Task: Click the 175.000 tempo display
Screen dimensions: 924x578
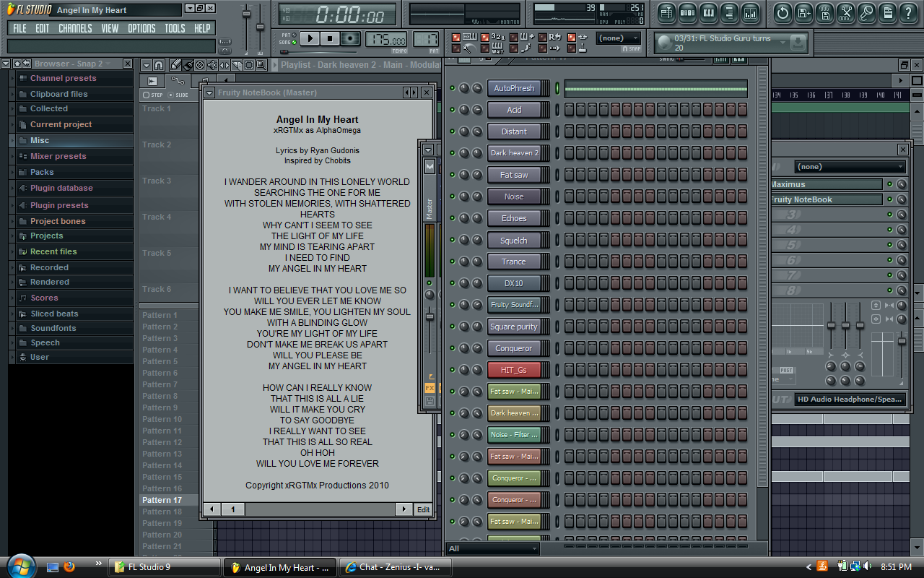Action: (386, 39)
